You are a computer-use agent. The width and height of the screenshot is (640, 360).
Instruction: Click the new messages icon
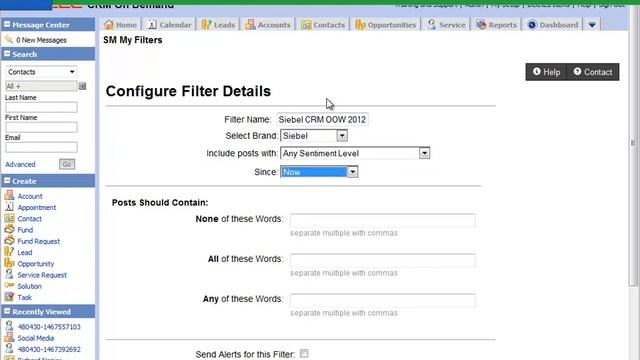coord(9,40)
